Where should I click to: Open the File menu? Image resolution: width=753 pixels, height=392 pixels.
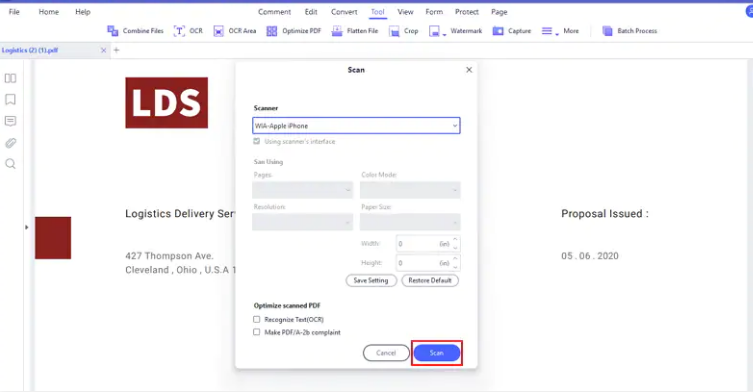coord(14,12)
